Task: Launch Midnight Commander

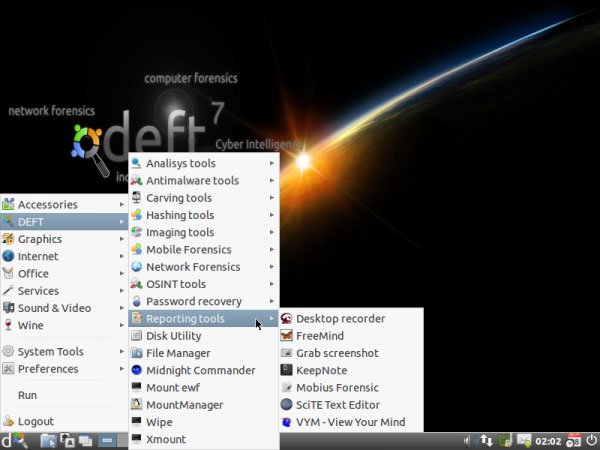Action: 204,370
